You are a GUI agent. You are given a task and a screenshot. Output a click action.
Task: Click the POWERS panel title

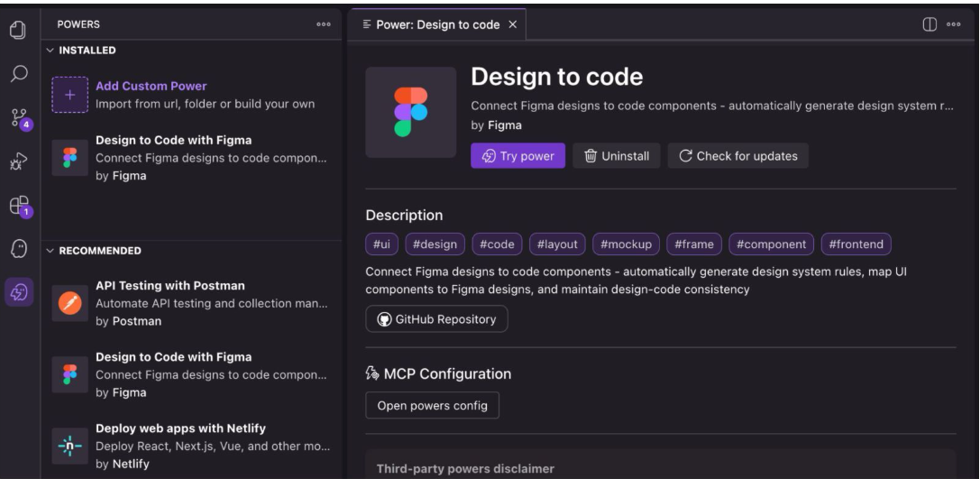[78, 24]
